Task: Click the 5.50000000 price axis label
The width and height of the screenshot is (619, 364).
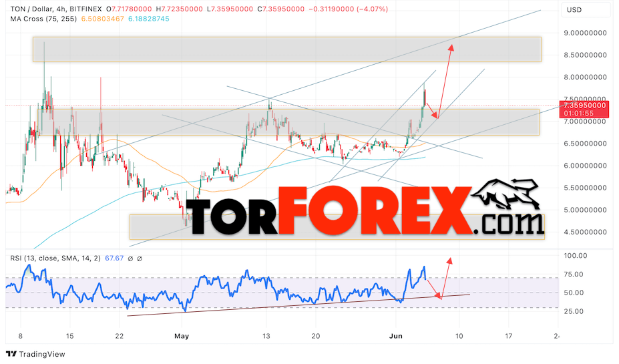Action: click(x=586, y=188)
